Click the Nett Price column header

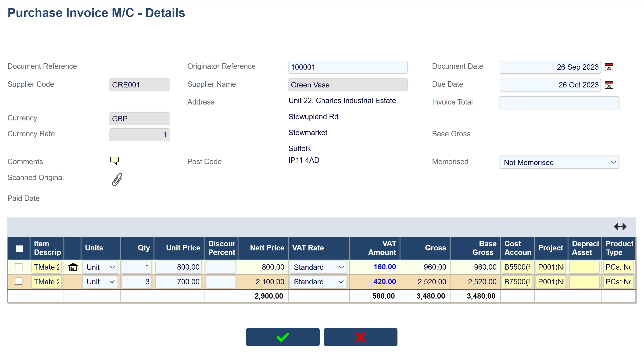(x=267, y=248)
